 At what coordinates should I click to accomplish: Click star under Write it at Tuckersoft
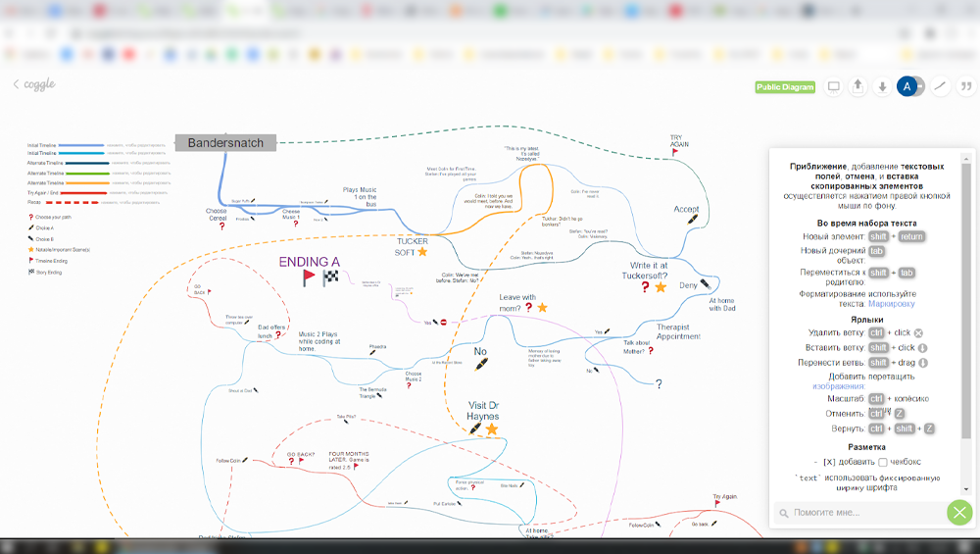pos(661,287)
